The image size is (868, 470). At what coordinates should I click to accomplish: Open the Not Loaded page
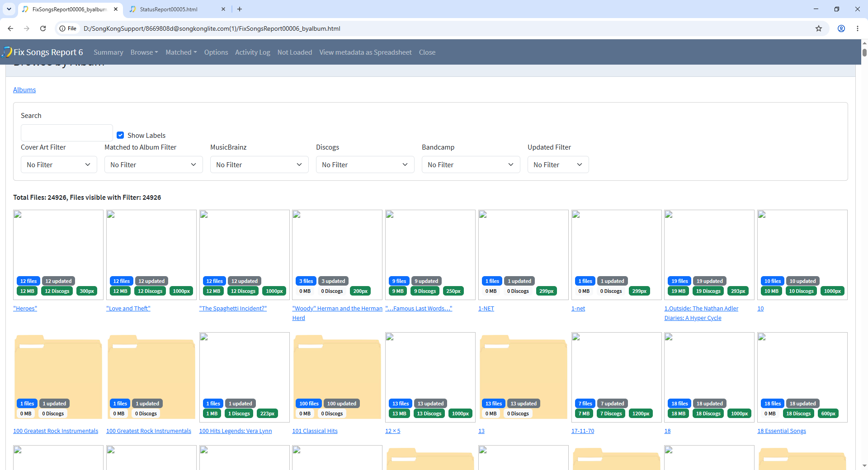click(295, 52)
